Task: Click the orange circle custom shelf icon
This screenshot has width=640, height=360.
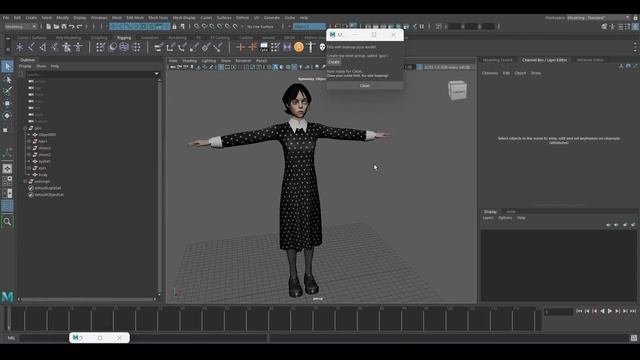Action: pyautogui.click(x=299, y=47)
